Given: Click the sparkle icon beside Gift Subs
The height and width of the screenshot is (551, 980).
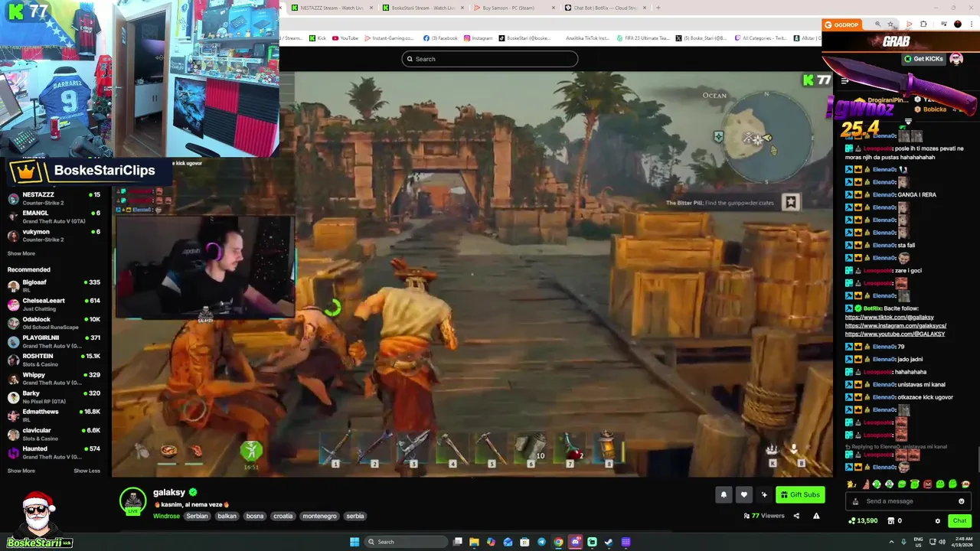Looking at the screenshot, I should point(764,494).
